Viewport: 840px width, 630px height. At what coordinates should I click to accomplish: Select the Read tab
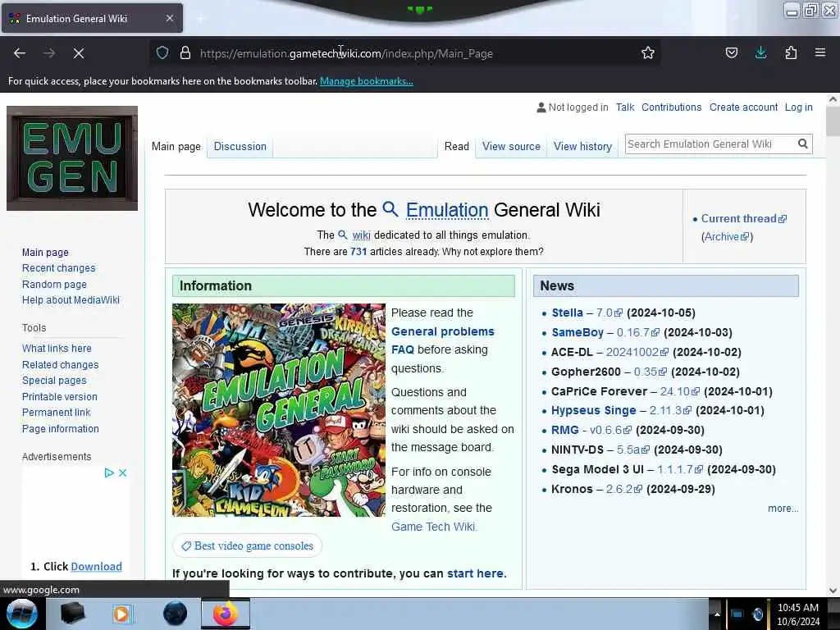pyautogui.click(x=456, y=146)
